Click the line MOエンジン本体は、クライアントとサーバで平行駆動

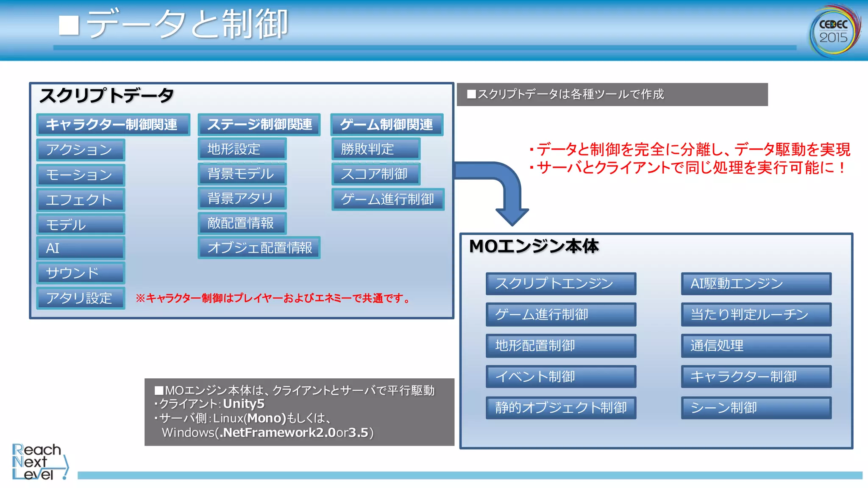click(x=295, y=390)
